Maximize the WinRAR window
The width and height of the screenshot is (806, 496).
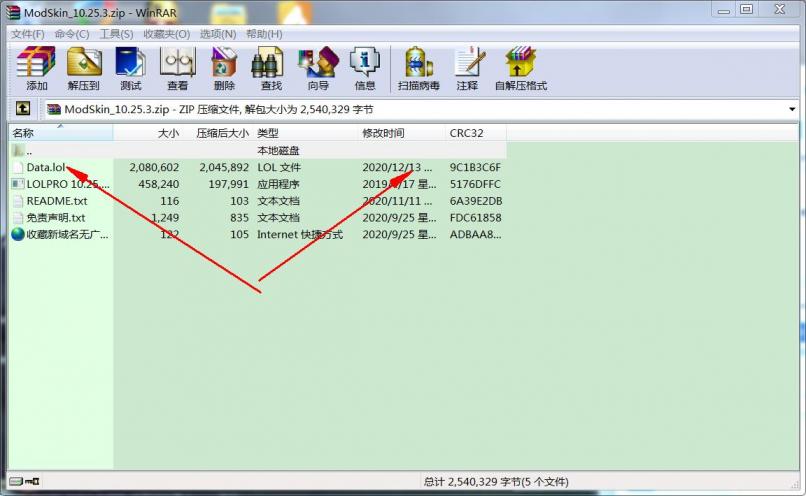(747, 9)
